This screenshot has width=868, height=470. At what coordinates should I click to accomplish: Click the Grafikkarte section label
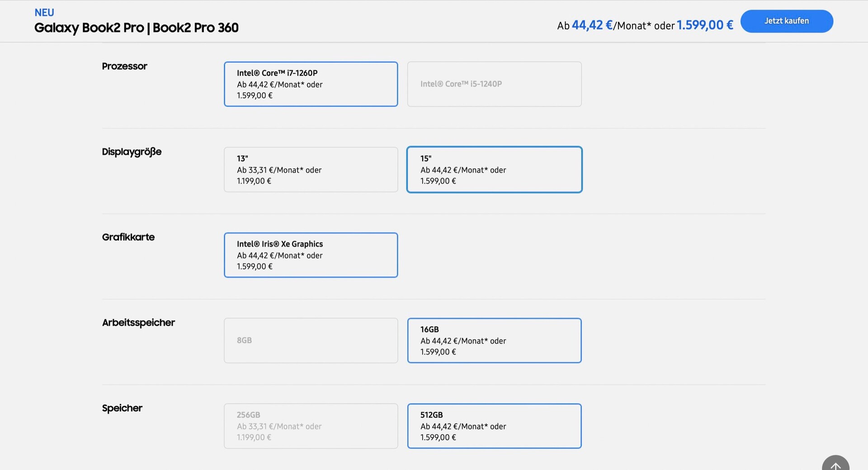(x=128, y=237)
